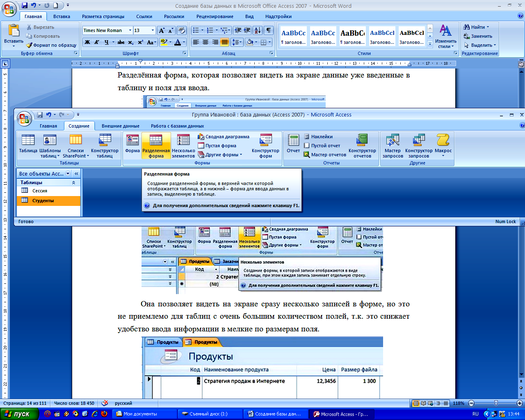
Task: Open Другие формы dropdown in Access
Action: [220, 155]
